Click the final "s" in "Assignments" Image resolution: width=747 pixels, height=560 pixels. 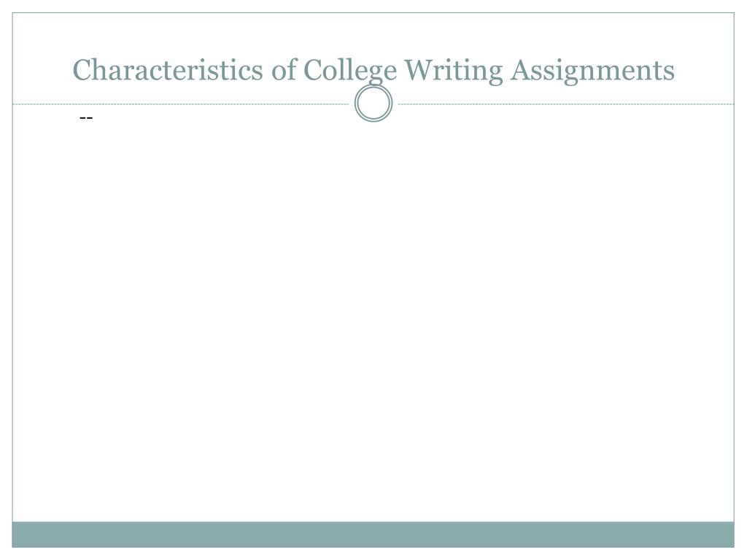click(x=670, y=74)
